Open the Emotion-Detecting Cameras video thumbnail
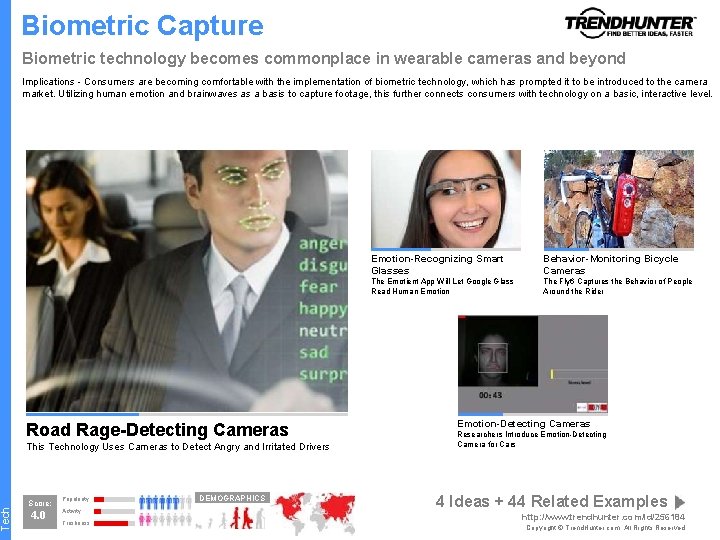Screen dimensions: 720x540 point(533,364)
